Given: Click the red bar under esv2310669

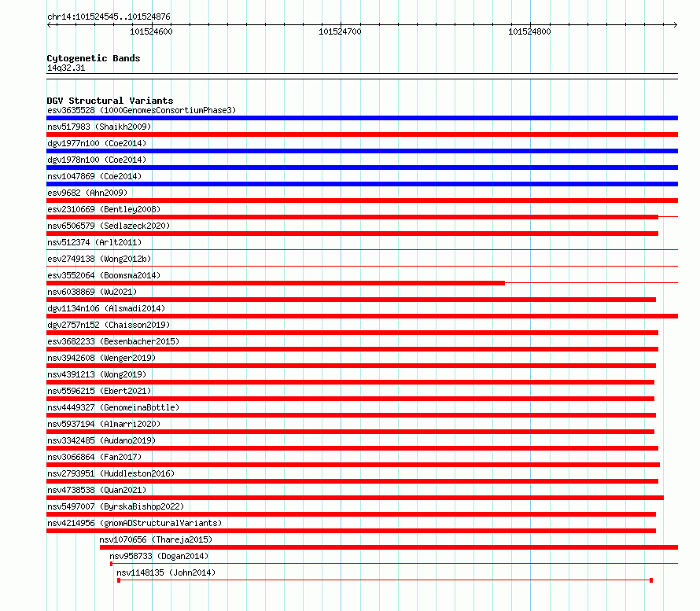Looking at the screenshot, I should point(352,217).
